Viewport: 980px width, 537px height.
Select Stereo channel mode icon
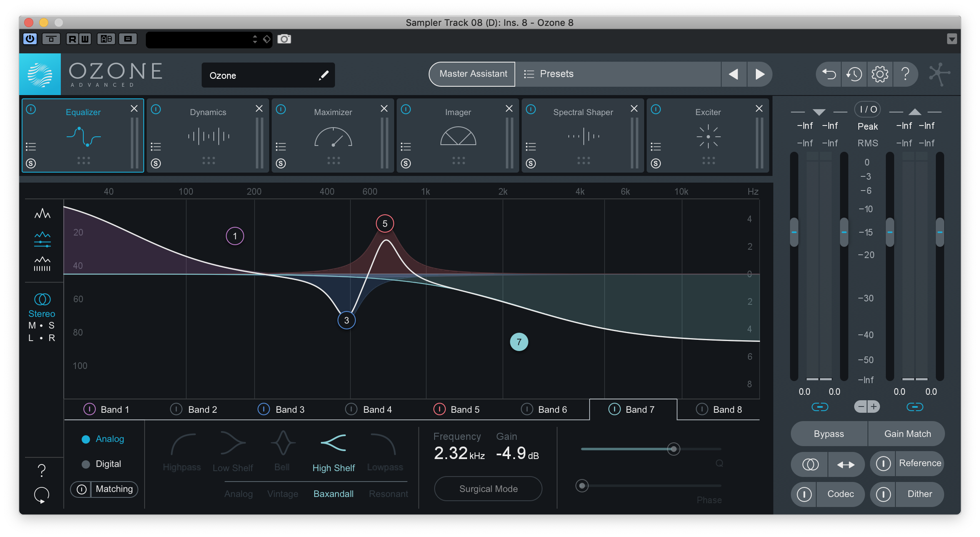tap(42, 299)
